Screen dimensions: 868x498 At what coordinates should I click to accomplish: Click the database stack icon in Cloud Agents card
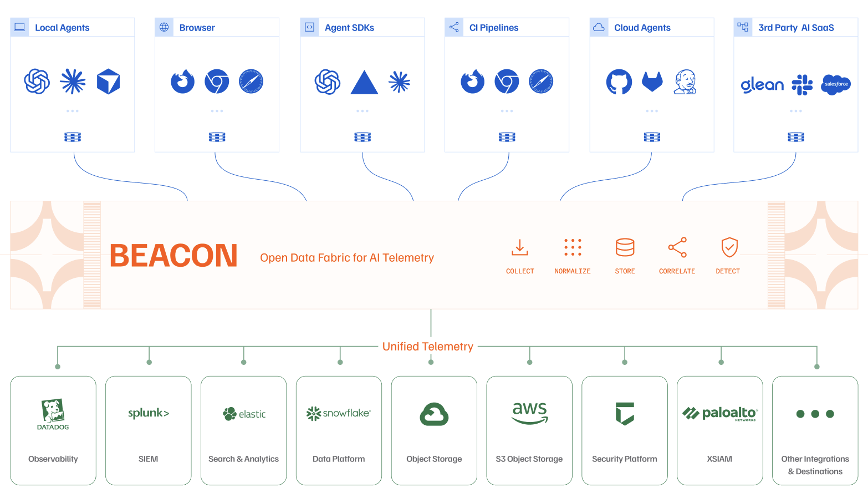(652, 137)
